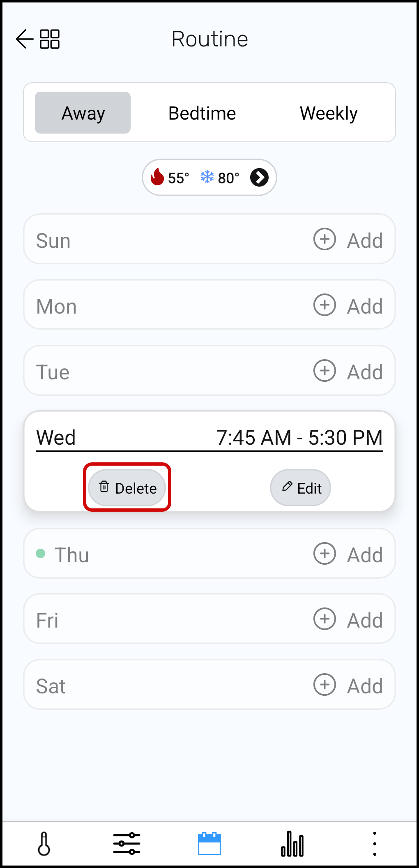Add a schedule for Monday
The image size is (419, 868).
(348, 305)
